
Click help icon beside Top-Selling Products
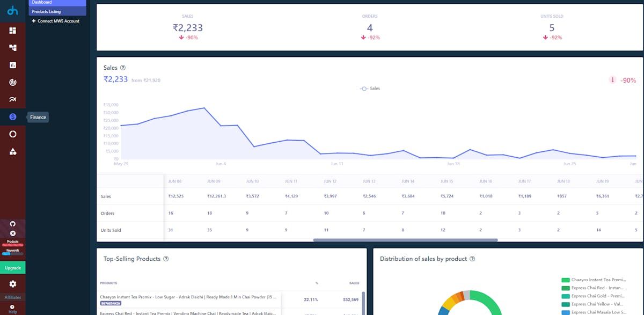pos(166,259)
